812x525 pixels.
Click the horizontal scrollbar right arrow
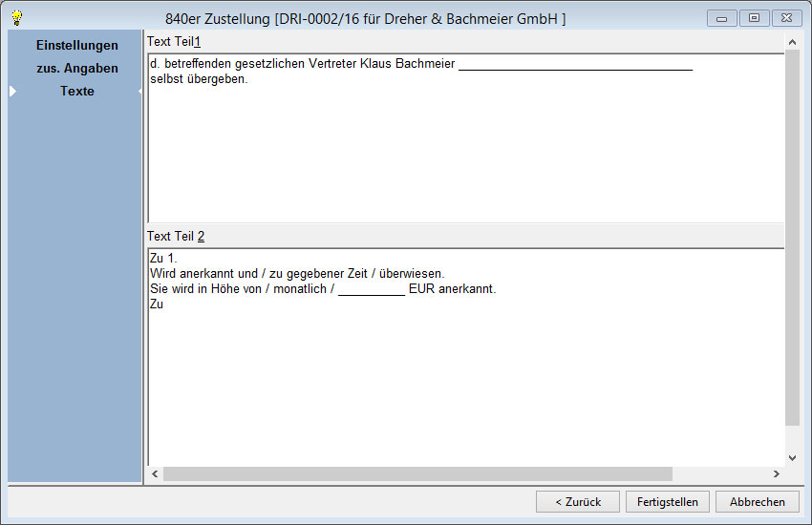(x=776, y=473)
